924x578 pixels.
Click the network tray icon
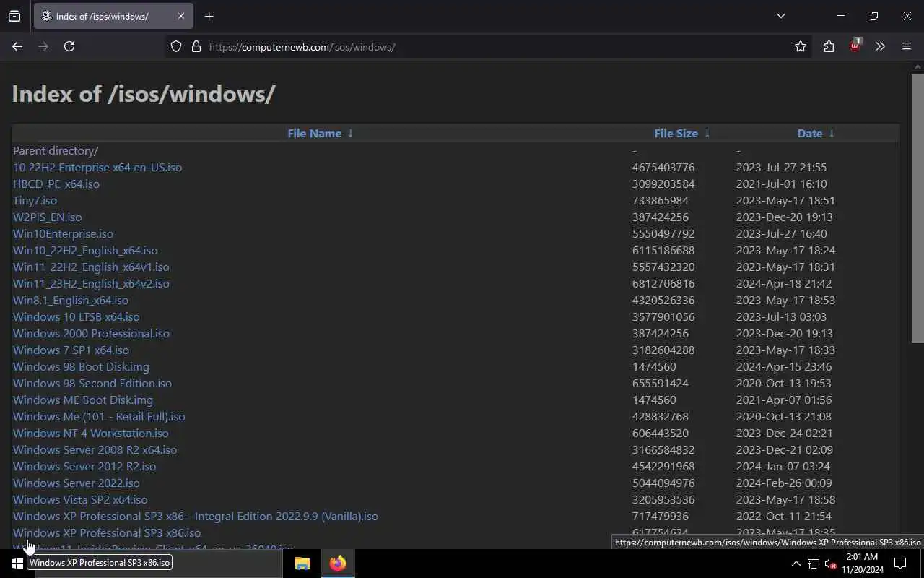point(813,564)
